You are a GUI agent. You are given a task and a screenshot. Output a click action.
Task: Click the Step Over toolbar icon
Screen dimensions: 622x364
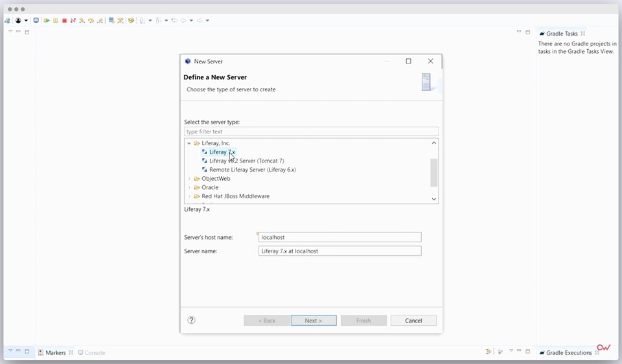(x=91, y=21)
